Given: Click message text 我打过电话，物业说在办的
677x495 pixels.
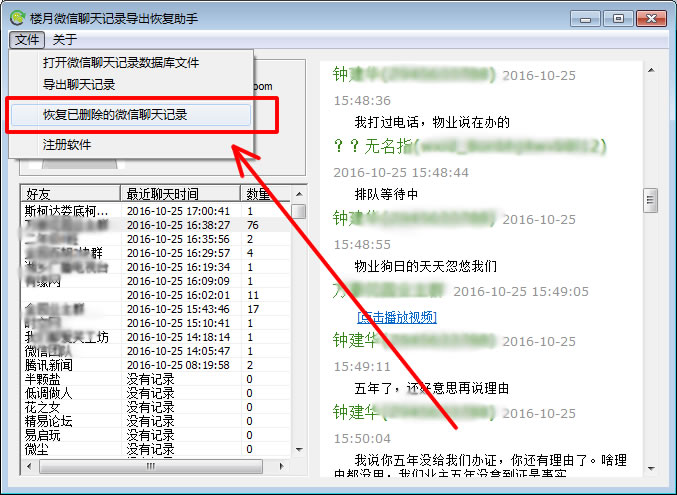Looking at the screenshot, I should coord(432,122).
